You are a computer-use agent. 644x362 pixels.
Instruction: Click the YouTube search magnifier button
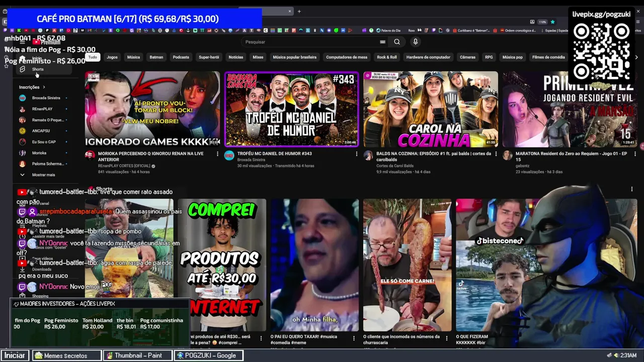pyautogui.click(x=397, y=42)
